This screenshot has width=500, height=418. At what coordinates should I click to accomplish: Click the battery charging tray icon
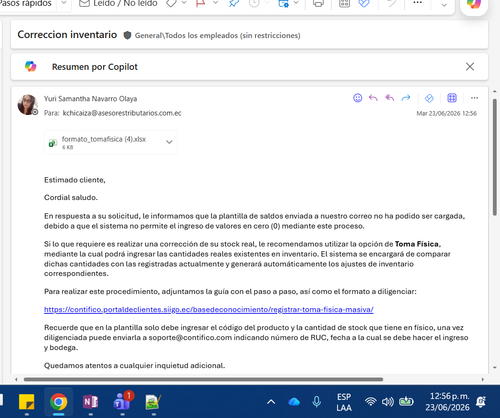[x=406, y=402]
